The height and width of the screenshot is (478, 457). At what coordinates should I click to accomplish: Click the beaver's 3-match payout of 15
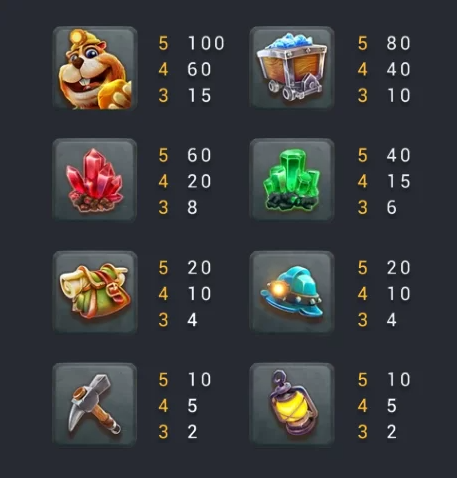(x=200, y=96)
